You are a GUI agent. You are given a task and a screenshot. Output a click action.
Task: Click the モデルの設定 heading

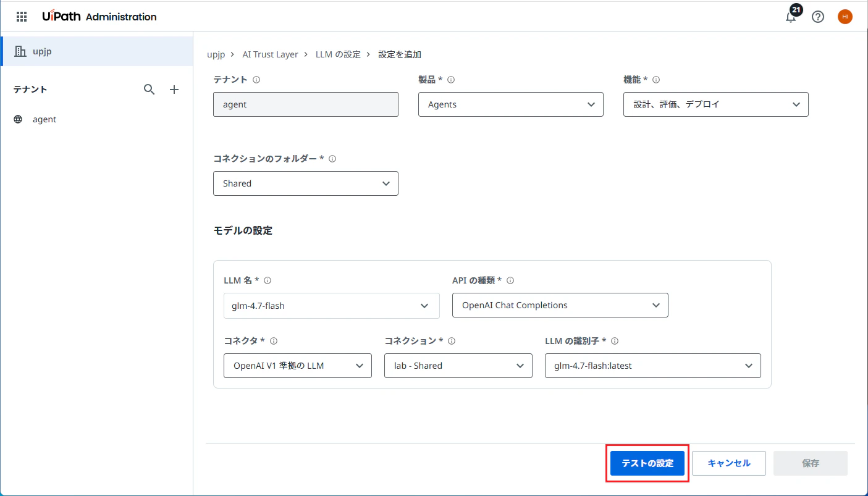[243, 230]
